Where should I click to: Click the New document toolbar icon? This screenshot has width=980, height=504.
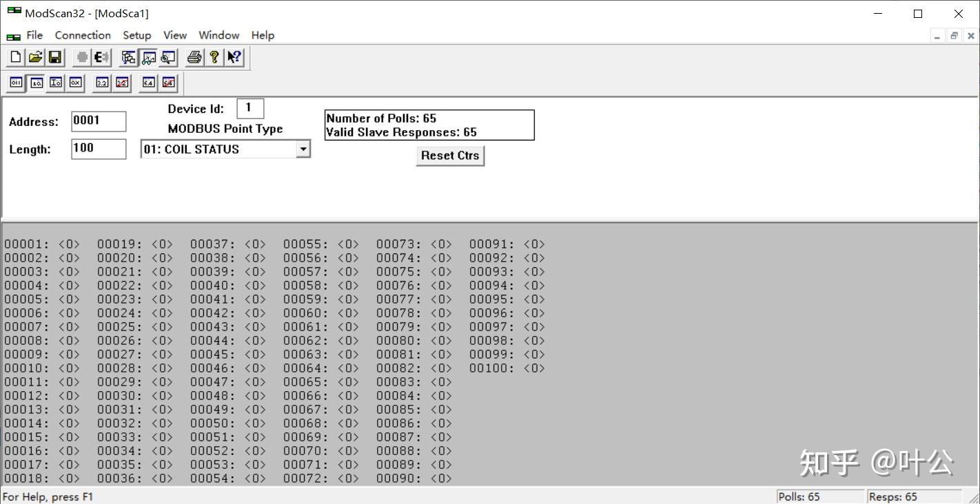[16, 58]
